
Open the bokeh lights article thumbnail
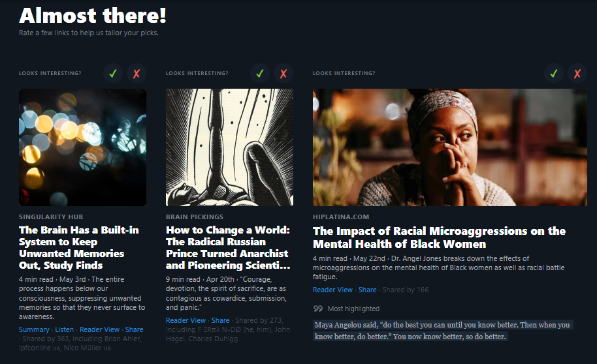pos(82,147)
